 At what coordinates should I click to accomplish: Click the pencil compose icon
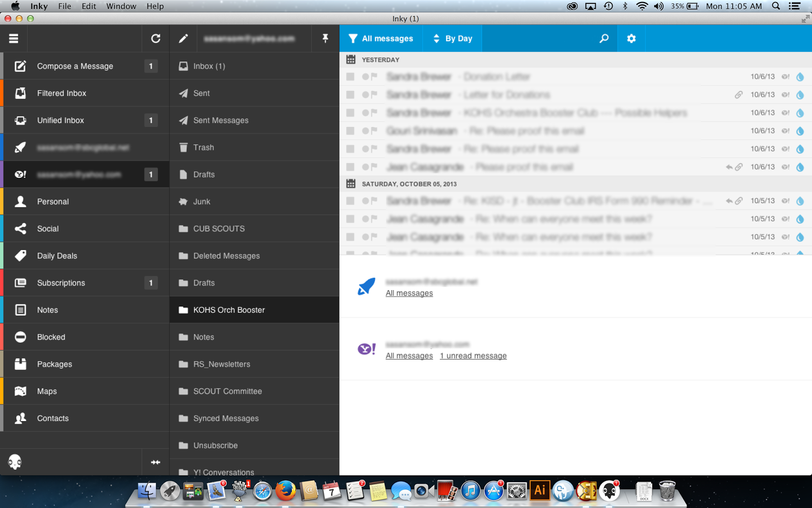point(183,39)
